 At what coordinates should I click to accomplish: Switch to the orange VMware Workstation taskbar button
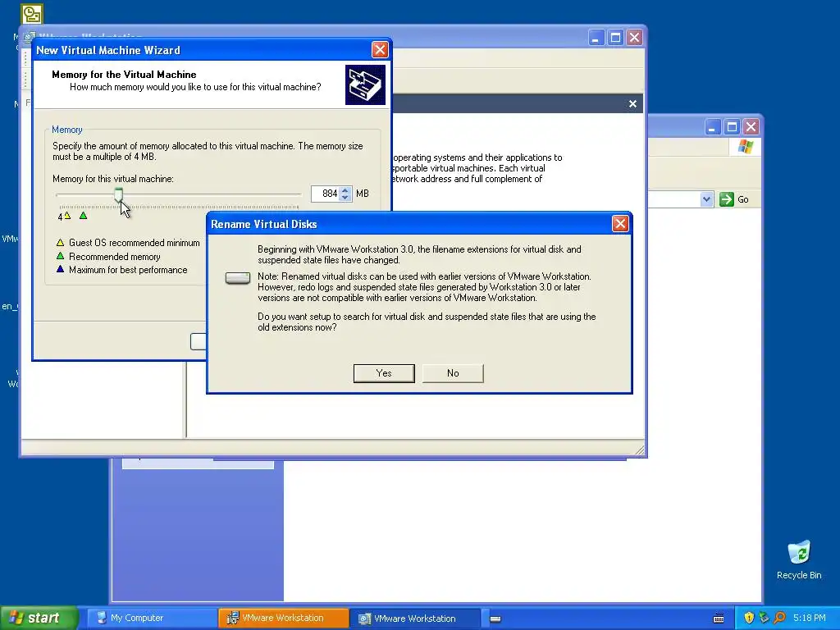[283, 619]
